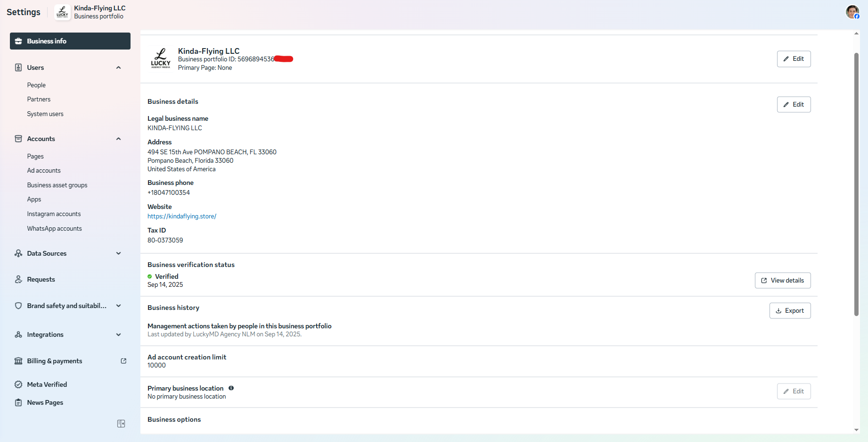Screen dimensions: 868x442
Task: Open Billing & payments external link icon
Action: coord(123,361)
